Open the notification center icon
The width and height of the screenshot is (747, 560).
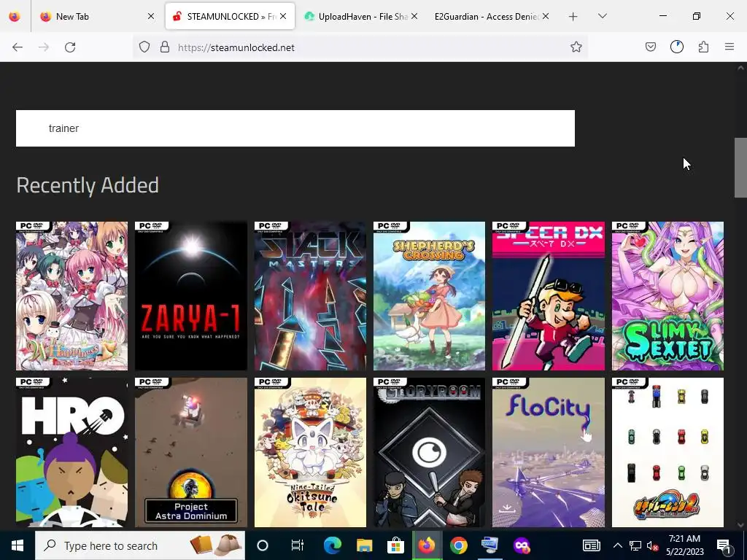point(724,545)
